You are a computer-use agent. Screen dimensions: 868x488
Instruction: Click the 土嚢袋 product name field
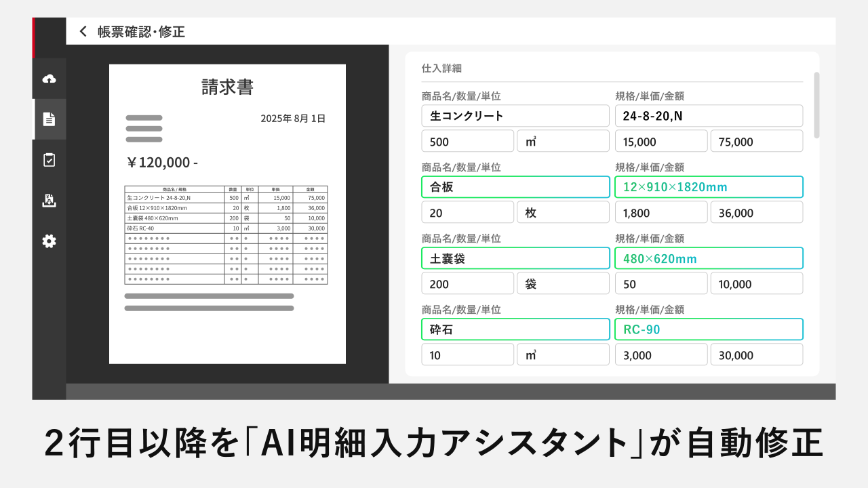pos(515,258)
